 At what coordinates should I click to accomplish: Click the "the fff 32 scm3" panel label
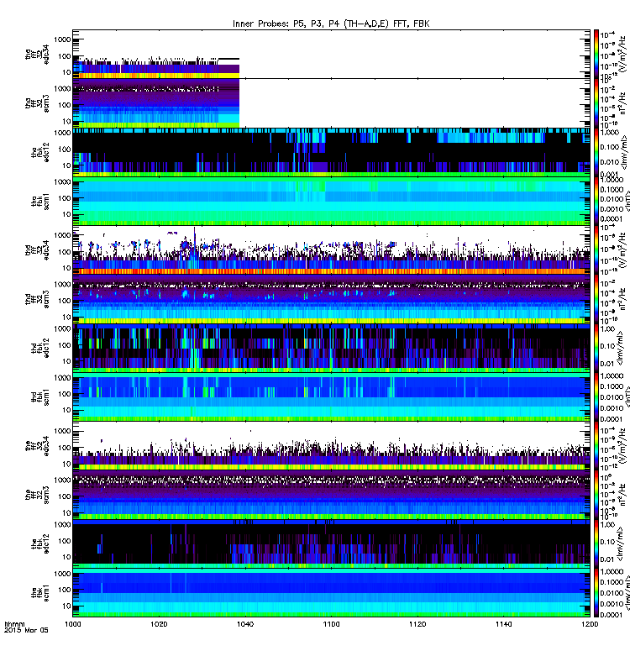[37, 495]
